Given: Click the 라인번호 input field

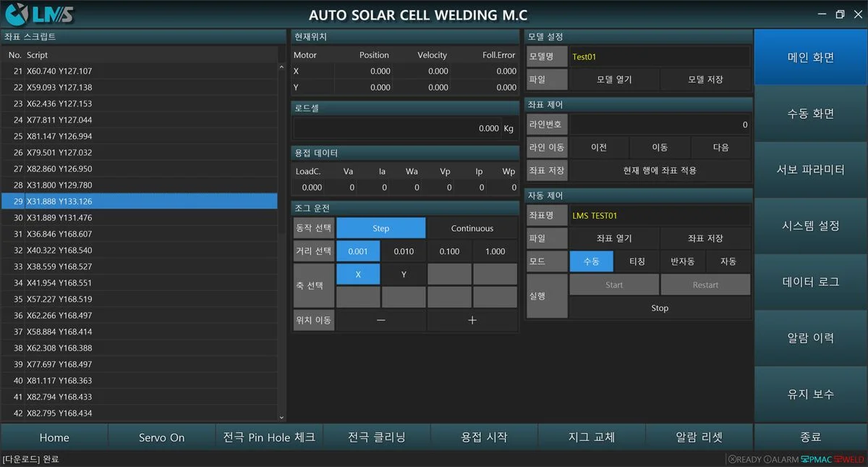Looking at the screenshot, I should [660, 125].
